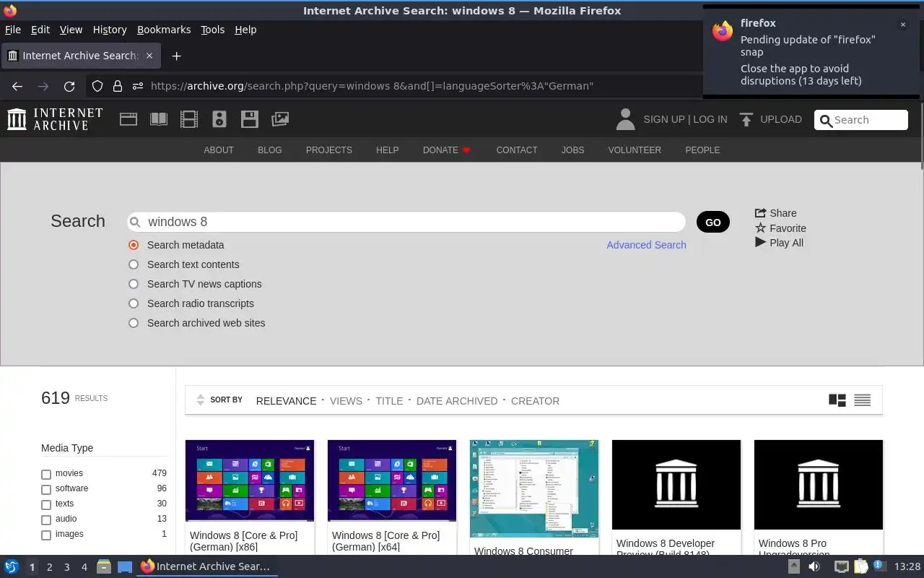Select Search metadata radio option
The image size is (924, 578).
(x=134, y=245)
